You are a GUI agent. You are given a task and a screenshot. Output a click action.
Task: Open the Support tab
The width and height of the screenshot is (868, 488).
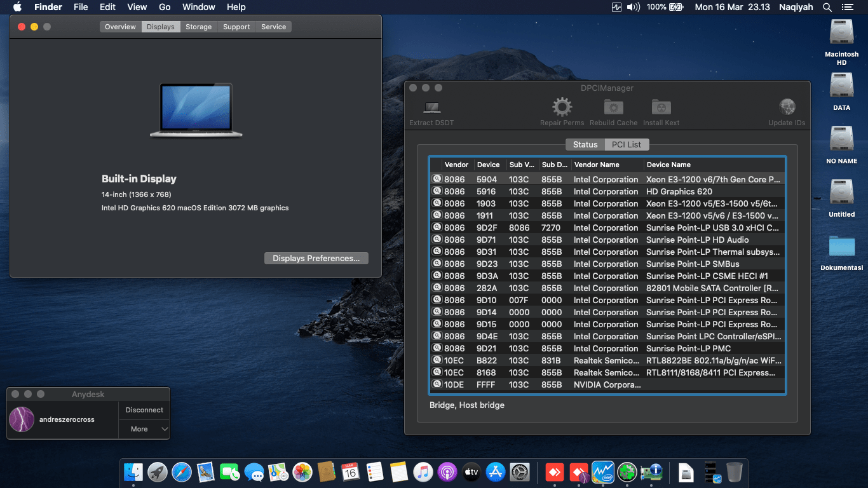[236, 27]
